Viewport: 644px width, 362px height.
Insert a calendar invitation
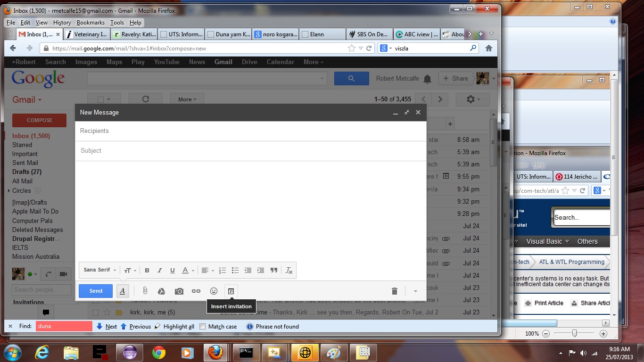point(231,291)
